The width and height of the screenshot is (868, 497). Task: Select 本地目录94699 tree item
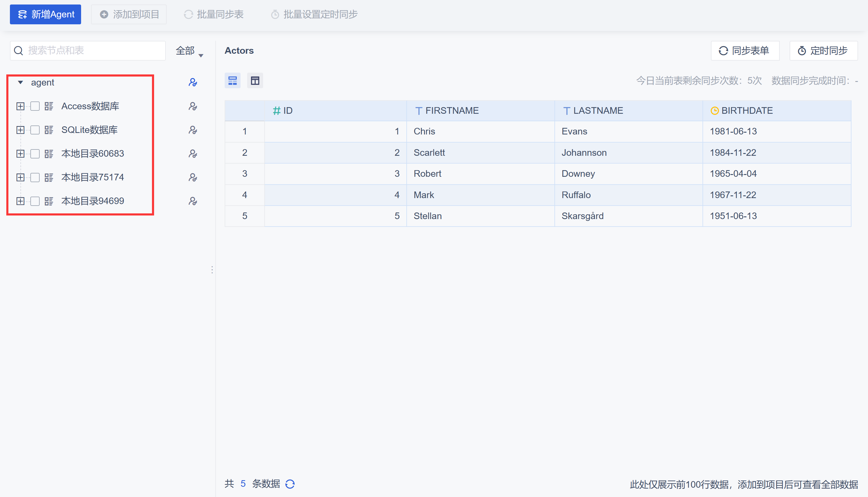pos(93,201)
